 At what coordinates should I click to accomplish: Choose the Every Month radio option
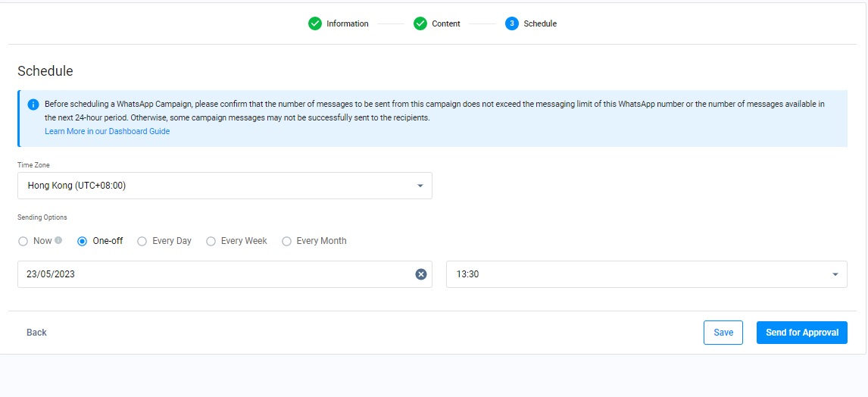click(x=286, y=242)
